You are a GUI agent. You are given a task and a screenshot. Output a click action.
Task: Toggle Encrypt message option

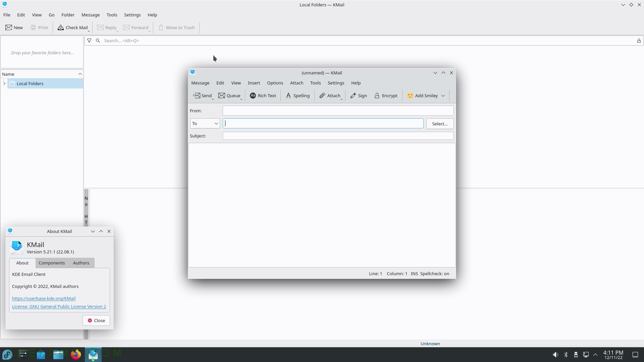tap(386, 96)
